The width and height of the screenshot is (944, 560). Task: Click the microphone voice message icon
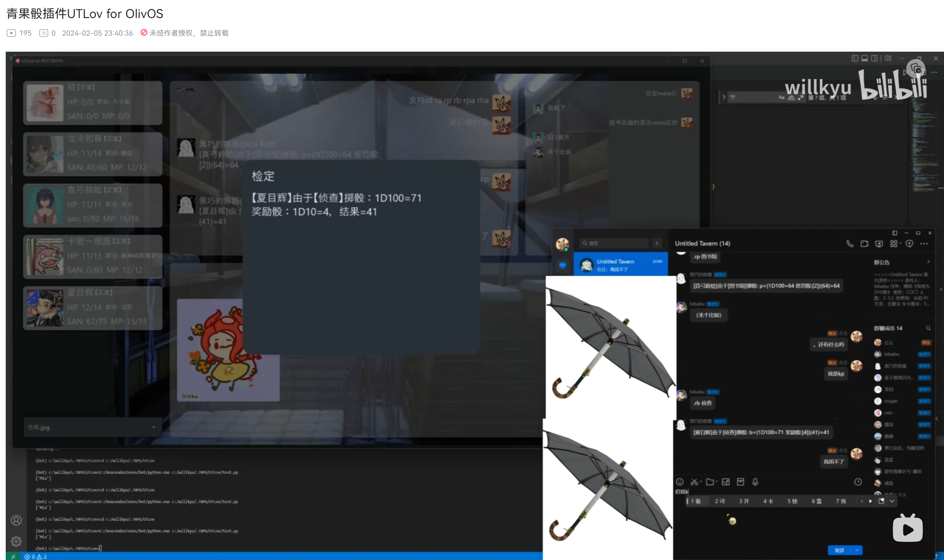point(755,482)
